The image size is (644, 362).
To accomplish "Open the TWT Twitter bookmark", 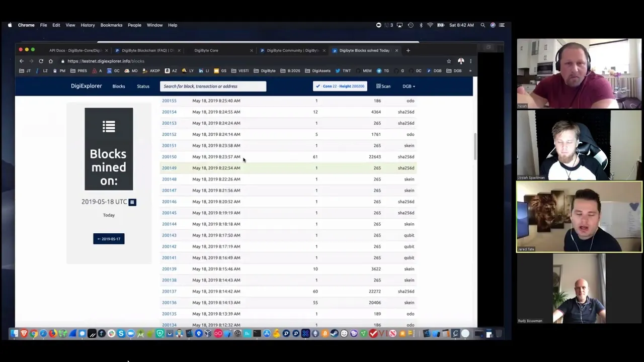I will coord(343,71).
